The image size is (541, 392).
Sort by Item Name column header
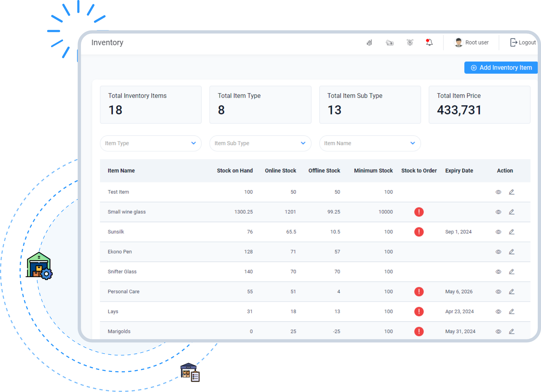[x=121, y=171]
